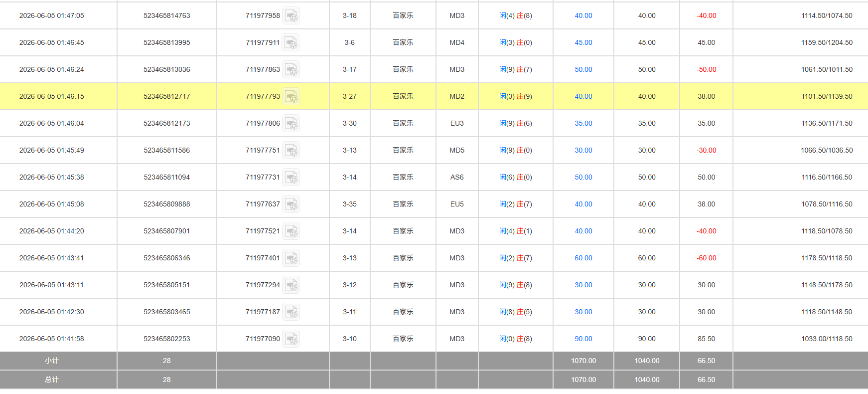
Task: Select order number 523465814763
Action: point(167,15)
